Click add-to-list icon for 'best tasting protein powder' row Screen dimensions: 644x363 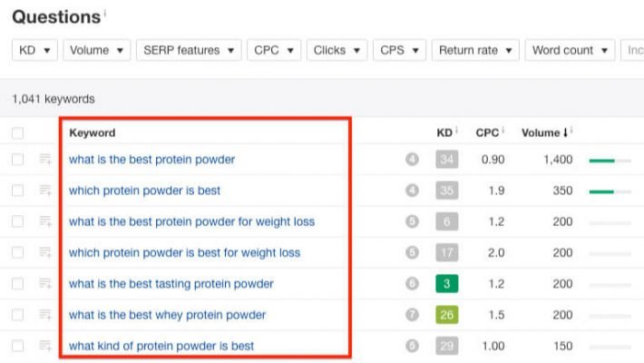(x=45, y=284)
